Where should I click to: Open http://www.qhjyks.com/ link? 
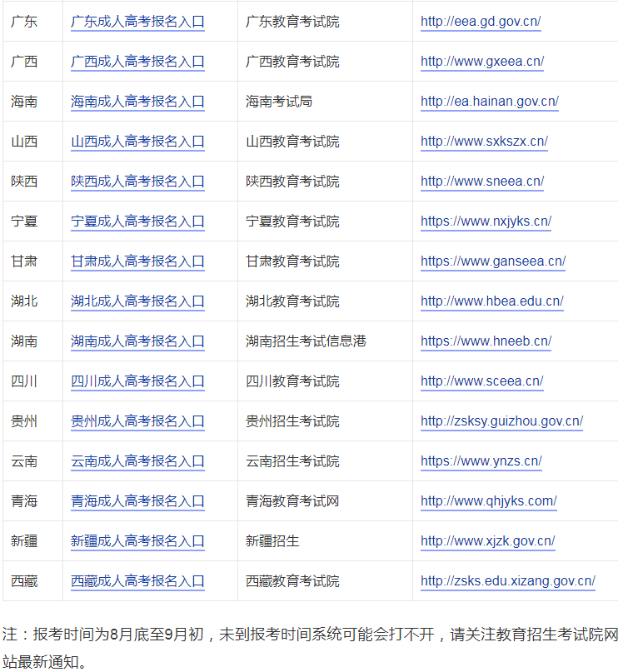point(488,501)
